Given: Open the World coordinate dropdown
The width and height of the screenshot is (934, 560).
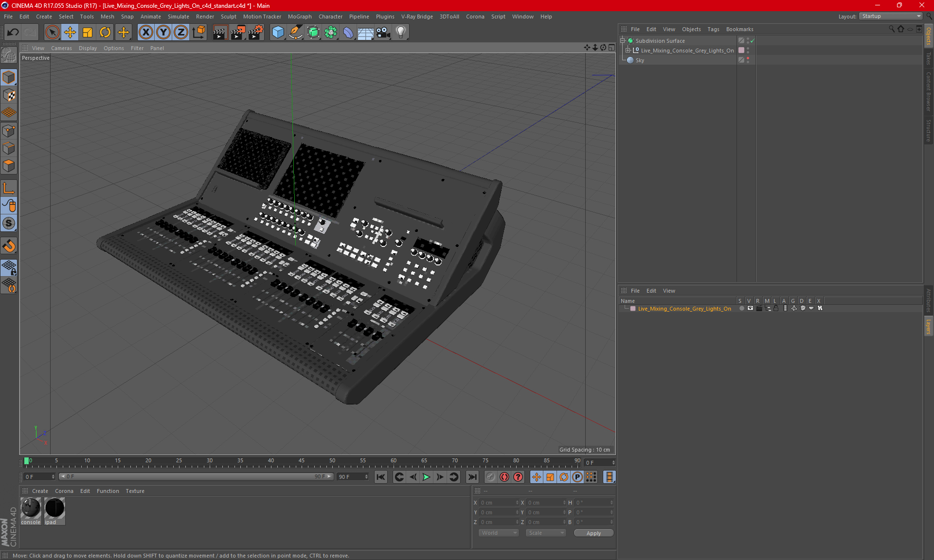Looking at the screenshot, I should tap(499, 533).
